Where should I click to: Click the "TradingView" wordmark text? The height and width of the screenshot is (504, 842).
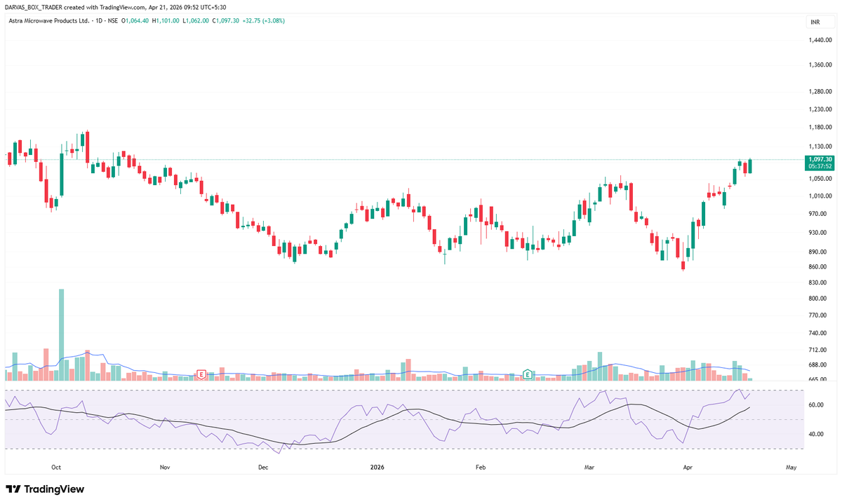(x=53, y=489)
